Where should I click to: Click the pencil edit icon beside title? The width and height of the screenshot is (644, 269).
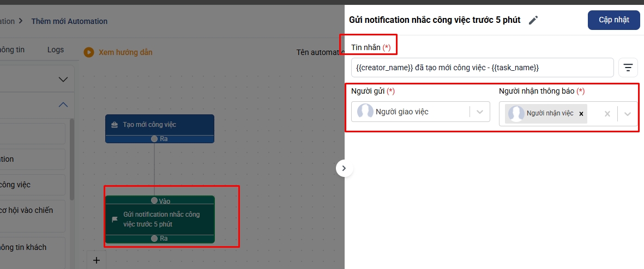(533, 20)
